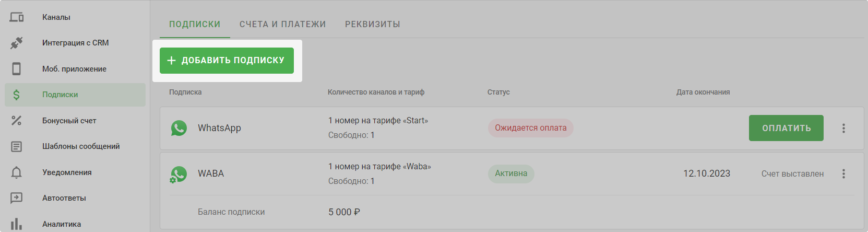This screenshot has width=868, height=232.
Task: Click the Ожидается оплата status badge
Action: tap(530, 128)
